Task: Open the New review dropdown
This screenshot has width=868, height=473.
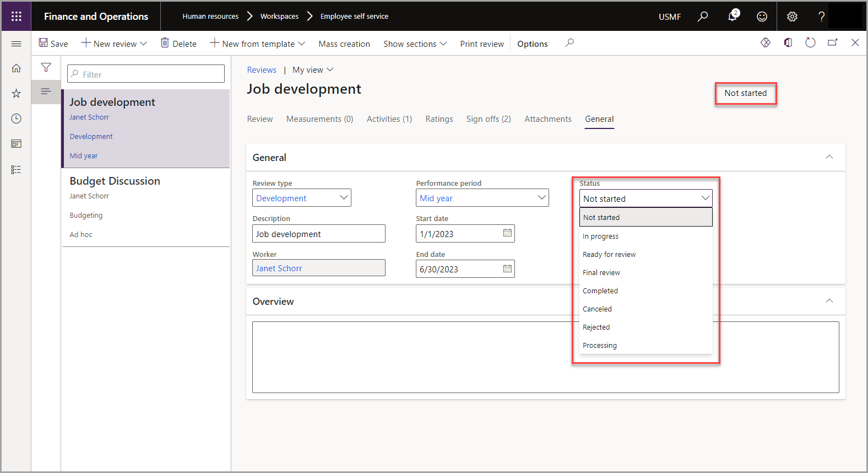Action: click(114, 44)
